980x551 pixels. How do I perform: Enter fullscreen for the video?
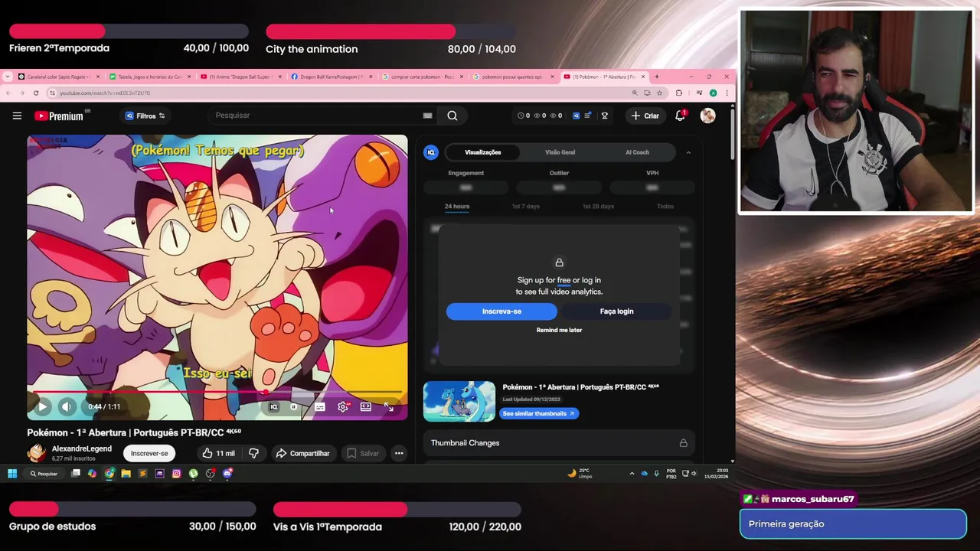tap(389, 406)
